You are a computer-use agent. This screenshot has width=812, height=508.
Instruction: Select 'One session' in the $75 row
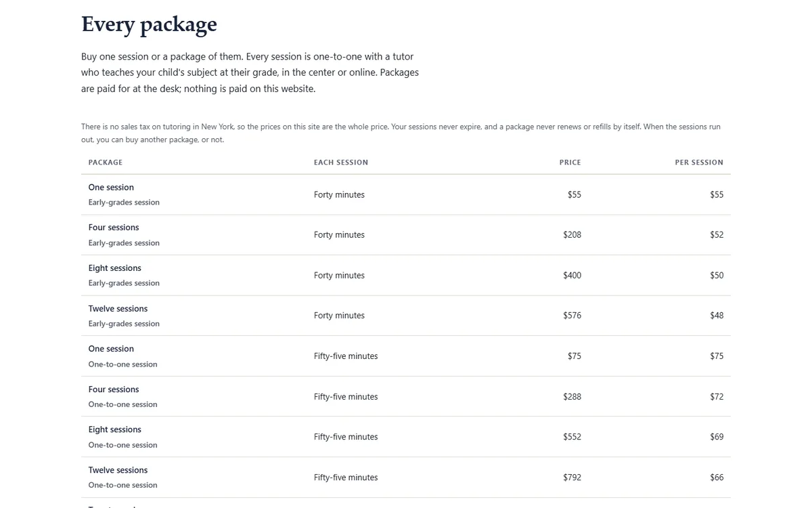pos(111,349)
